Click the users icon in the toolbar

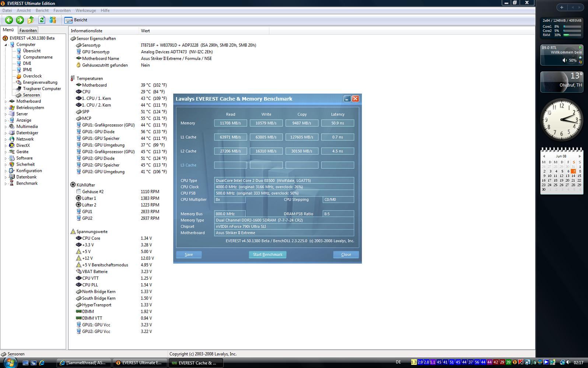[53, 20]
